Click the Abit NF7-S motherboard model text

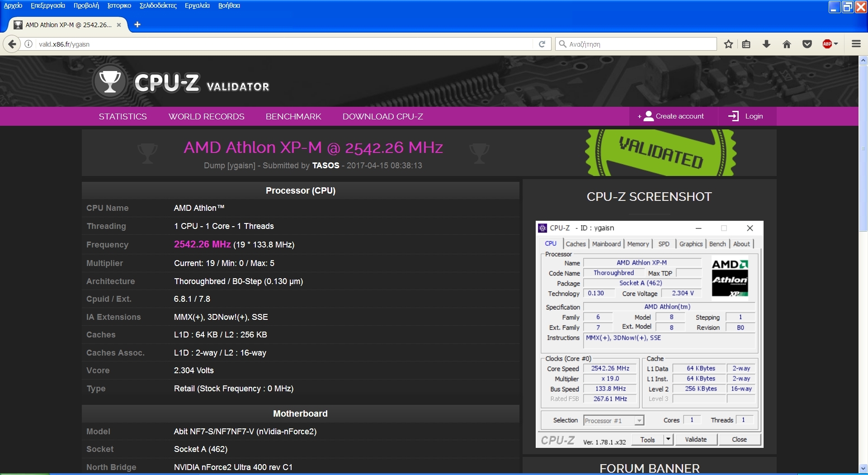(245, 431)
